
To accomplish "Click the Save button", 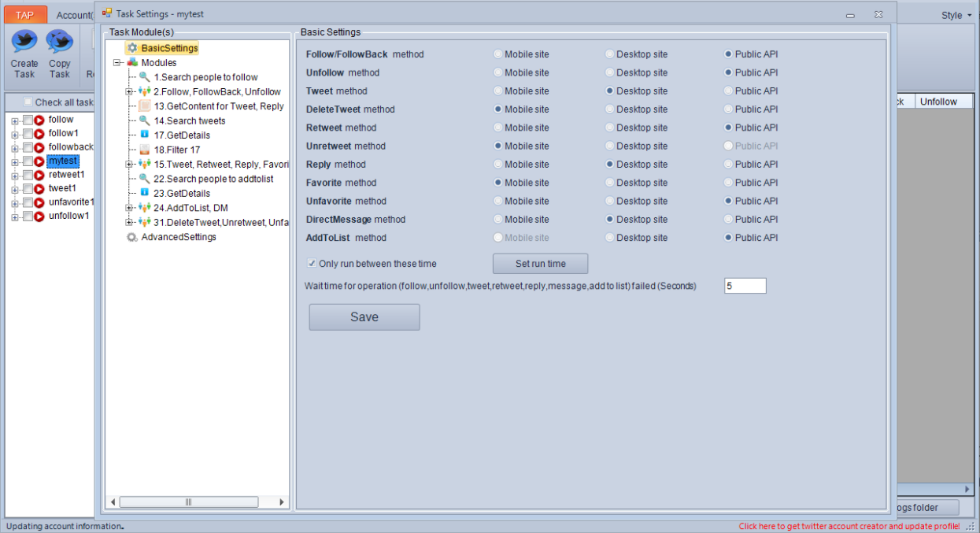I will click(364, 317).
